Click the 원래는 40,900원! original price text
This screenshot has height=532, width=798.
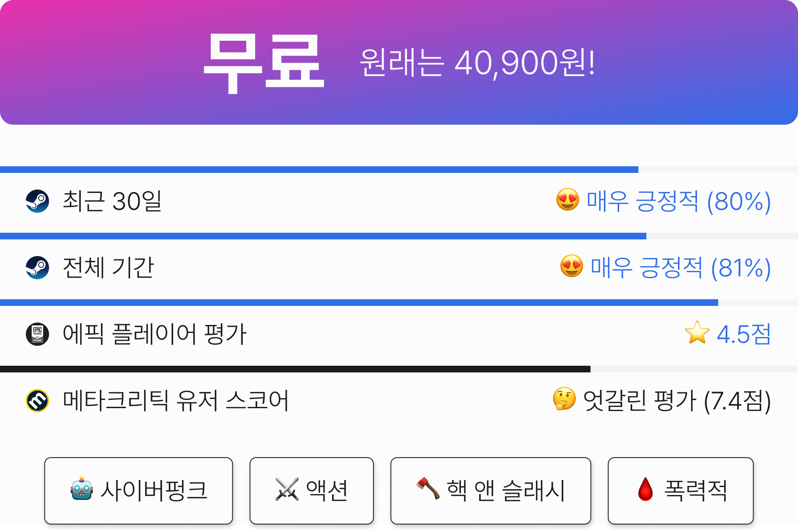pos(478,62)
